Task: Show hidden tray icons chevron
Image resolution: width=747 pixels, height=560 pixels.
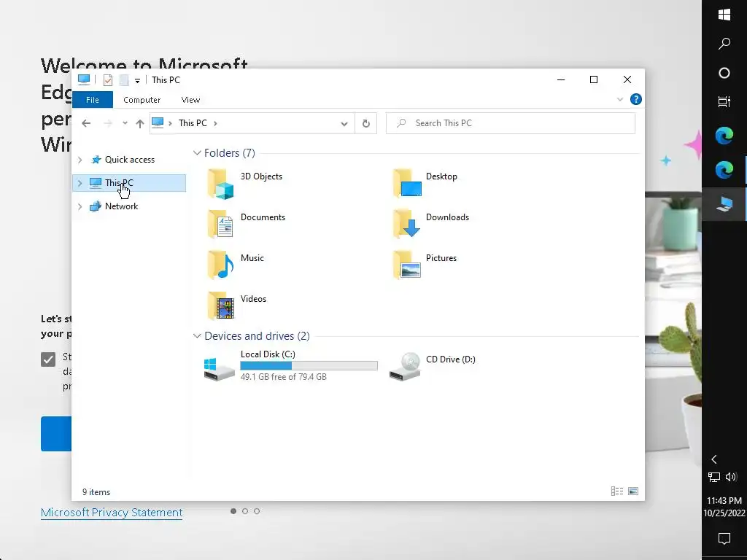Action: point(714,459)
